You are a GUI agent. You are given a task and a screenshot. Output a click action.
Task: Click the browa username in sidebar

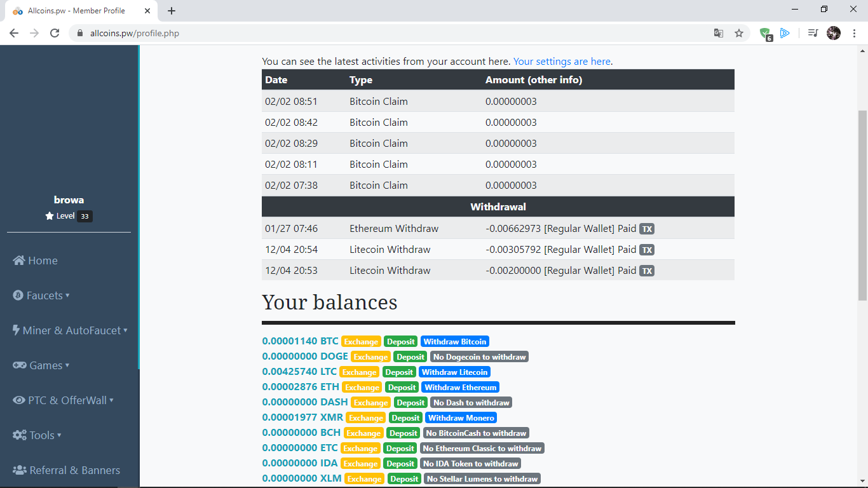click(x=69, y=200)
